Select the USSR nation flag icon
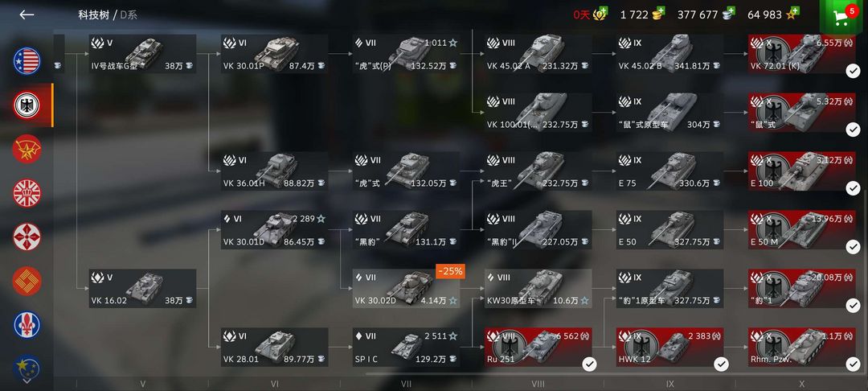 pos(27,149)
